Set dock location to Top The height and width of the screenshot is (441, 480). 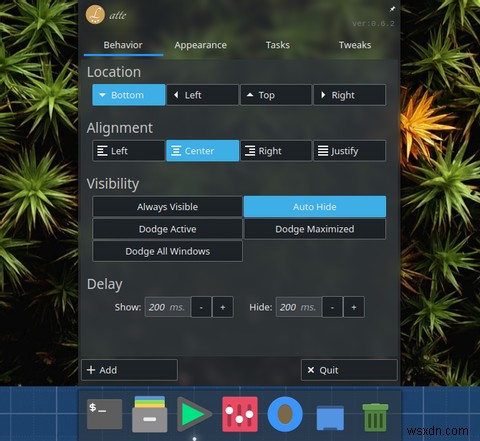pyautogui.click(x=276, y=95)
